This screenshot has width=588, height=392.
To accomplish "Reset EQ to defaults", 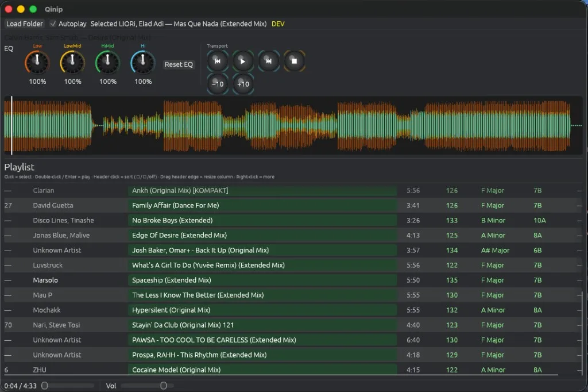I will point(179,64).
